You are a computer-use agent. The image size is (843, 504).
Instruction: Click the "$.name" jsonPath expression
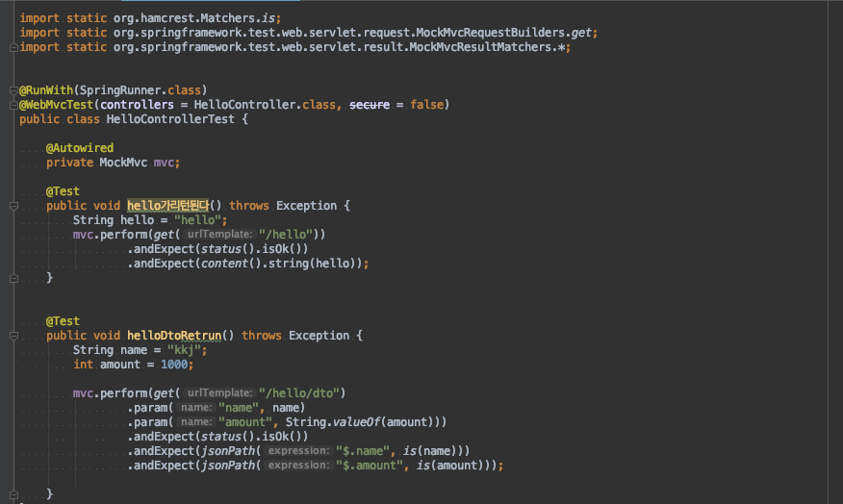(x=363, y=451)
